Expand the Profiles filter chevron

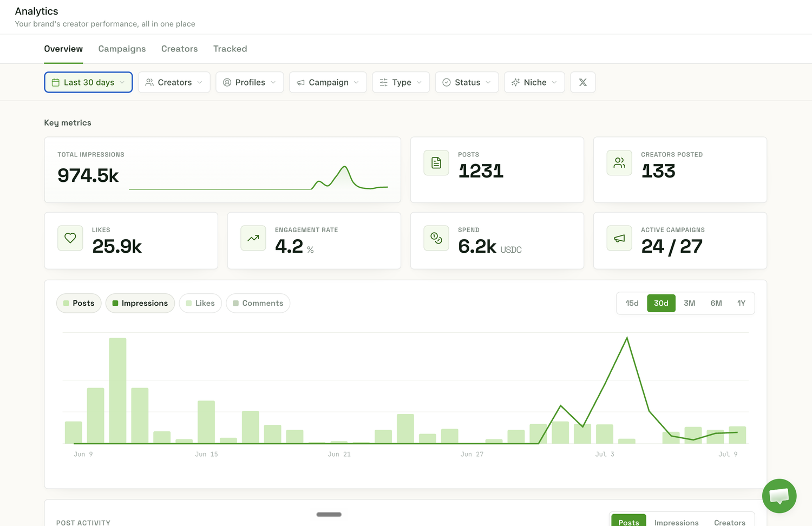coord(273,82)
